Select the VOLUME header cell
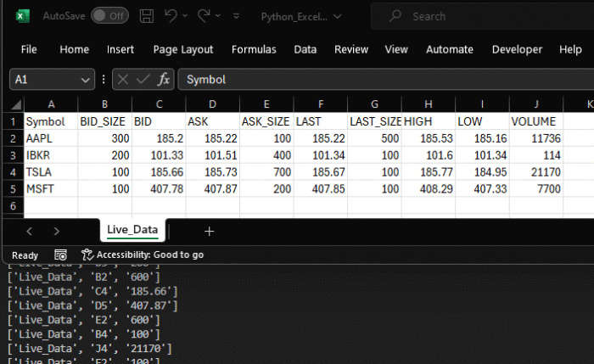Viewport: 594px width, 364px height. (536, 121)
